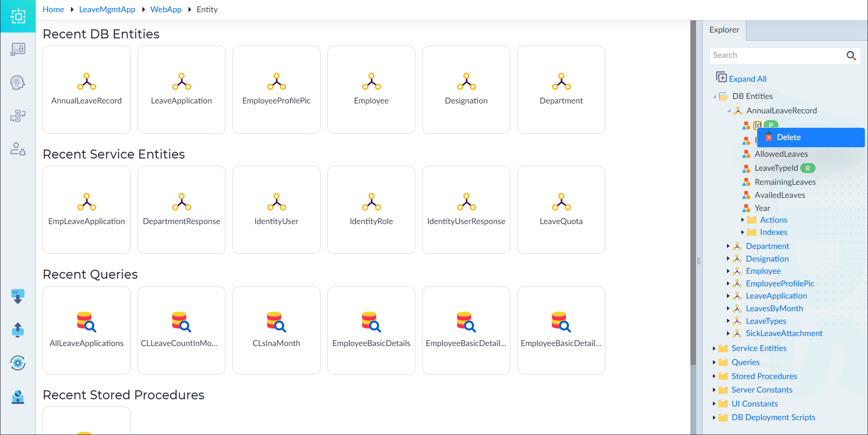
Task: Open the LeavesByMonth entity
Action: click(774, 309)
